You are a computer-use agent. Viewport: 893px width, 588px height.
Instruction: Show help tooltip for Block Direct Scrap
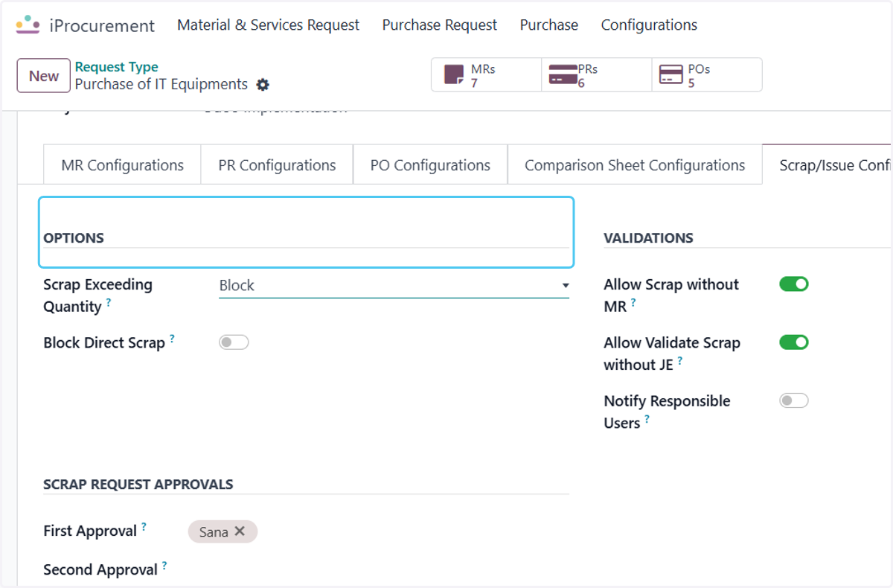(172, 339)
